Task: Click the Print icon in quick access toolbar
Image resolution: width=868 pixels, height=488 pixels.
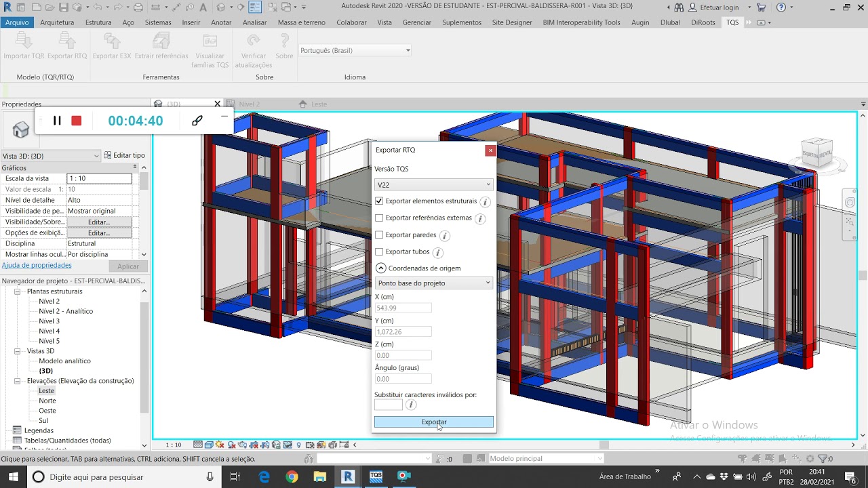Action: [138, 7]
